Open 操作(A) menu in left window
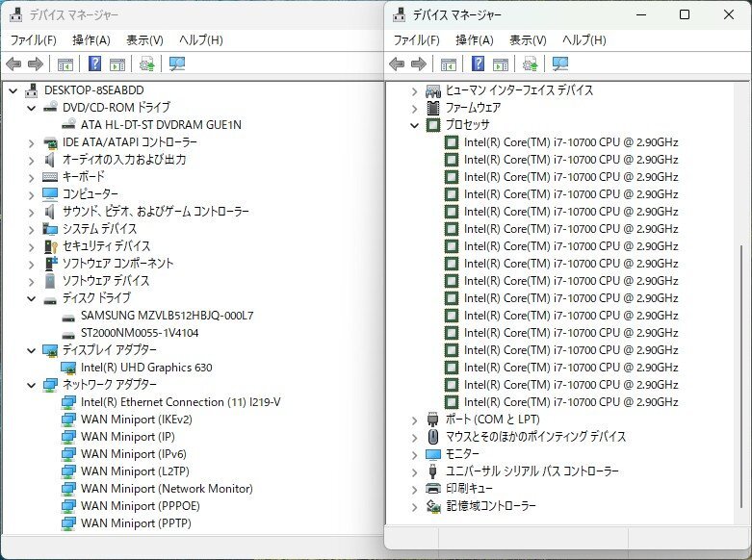The image size is (752, 560). pos(91,40)
